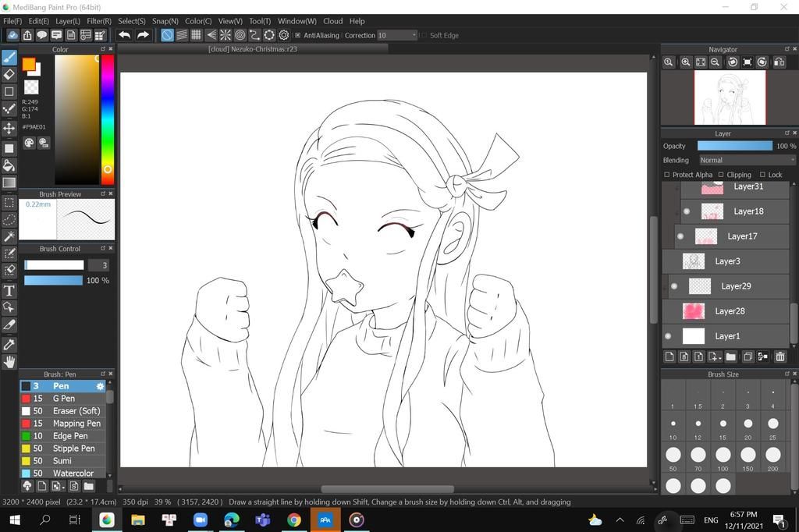Open the Correction value dropdown

pyautogui.click(x=397, y=35)
